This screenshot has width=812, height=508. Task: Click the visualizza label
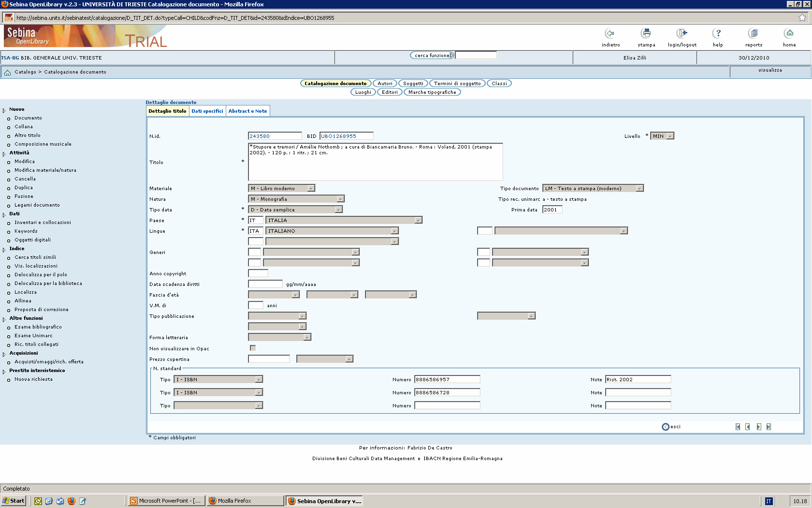click(x=770, y=70)
